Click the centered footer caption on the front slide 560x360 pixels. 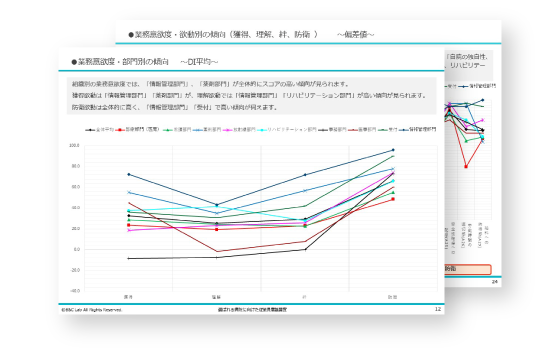point(252,310)
